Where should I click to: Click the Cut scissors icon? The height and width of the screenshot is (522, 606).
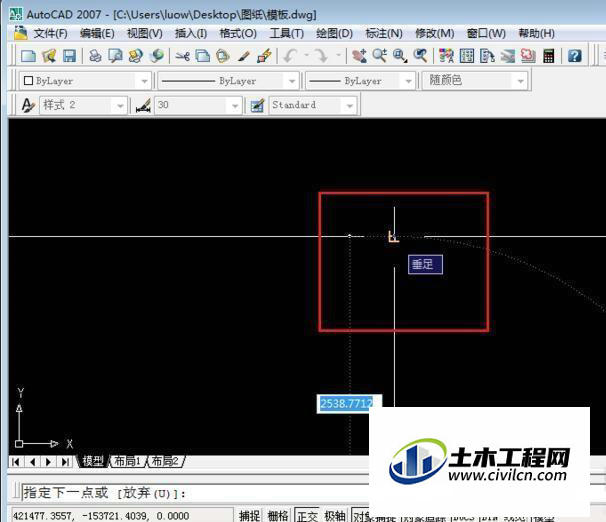[x=182, y=56]
